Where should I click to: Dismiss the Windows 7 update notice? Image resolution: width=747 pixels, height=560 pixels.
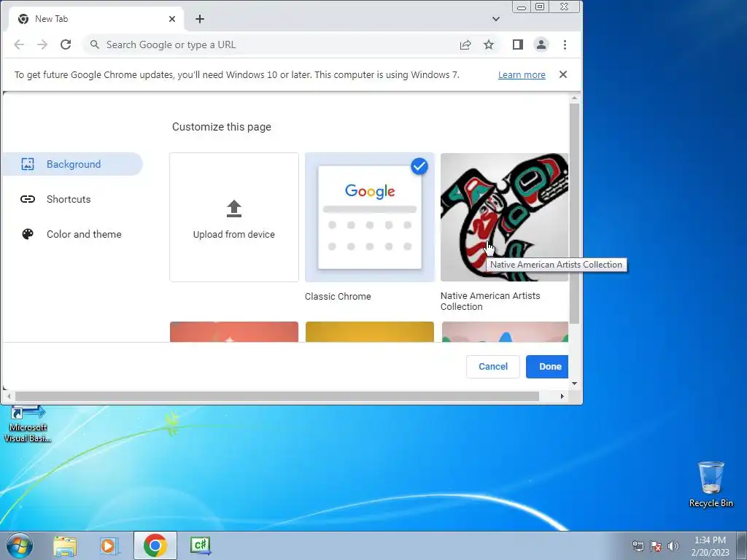(x=563, y=74)
